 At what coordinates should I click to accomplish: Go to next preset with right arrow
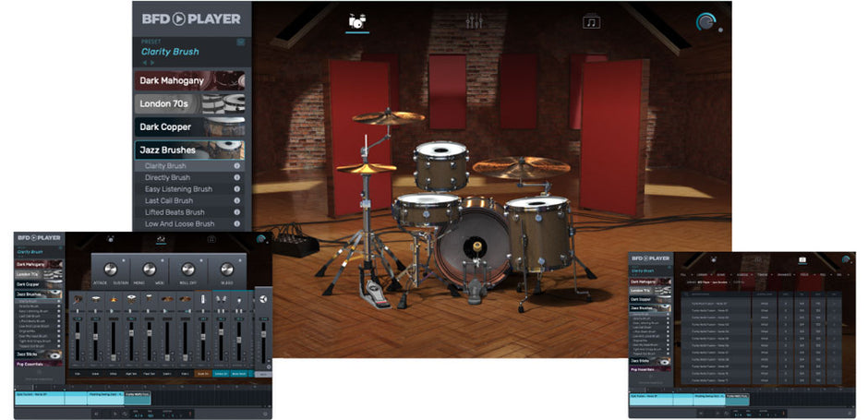click(x=152, y=63)
